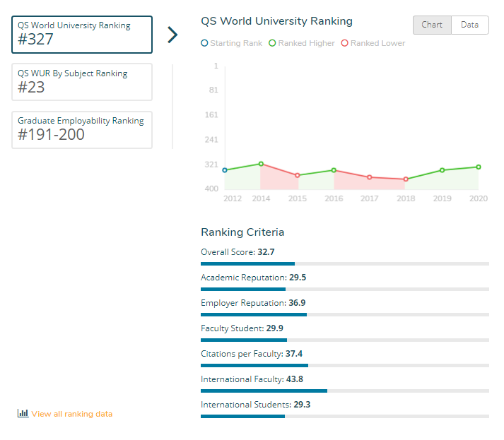Click the 2019 green data point
Screen dimensions: 504x440
coord(442,170)
